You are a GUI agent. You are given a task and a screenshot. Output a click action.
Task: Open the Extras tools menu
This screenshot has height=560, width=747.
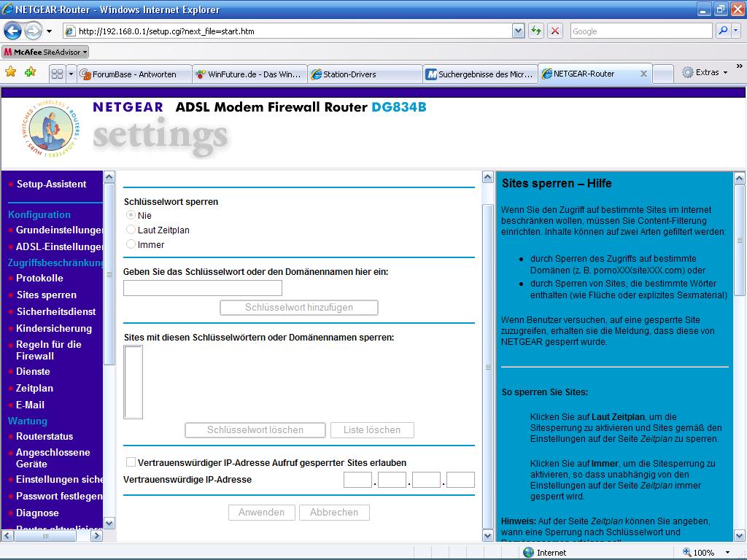[x=704, y=72]
